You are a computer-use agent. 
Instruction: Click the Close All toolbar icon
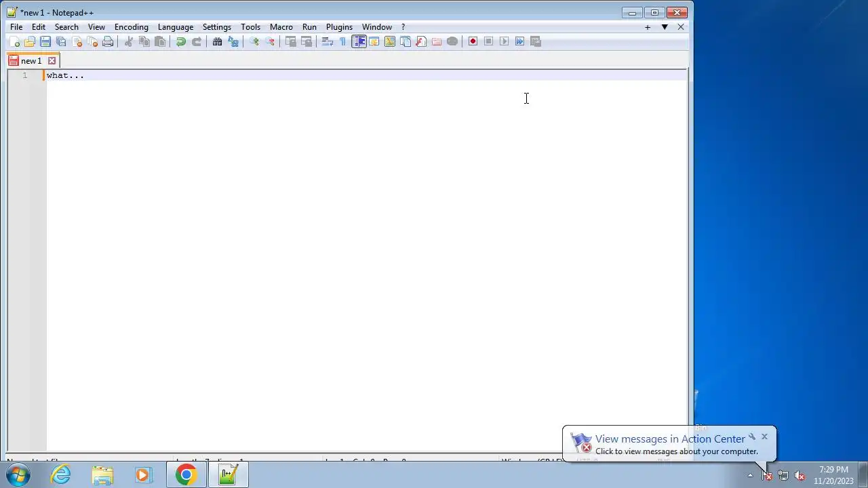92,41
